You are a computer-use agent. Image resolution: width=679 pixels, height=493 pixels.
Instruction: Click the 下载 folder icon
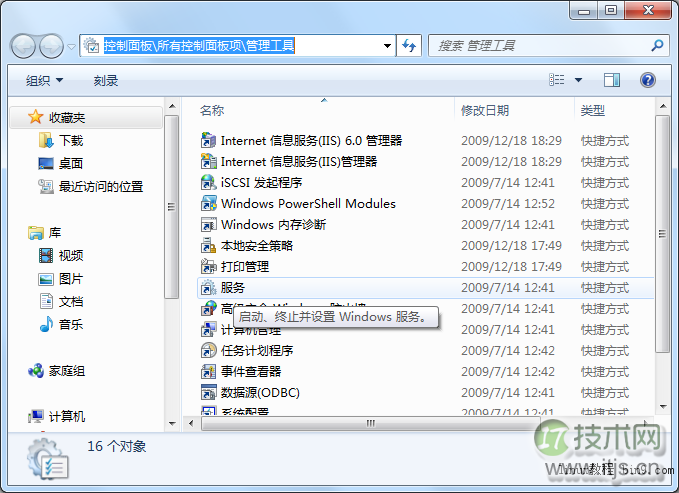click(46, 140)
